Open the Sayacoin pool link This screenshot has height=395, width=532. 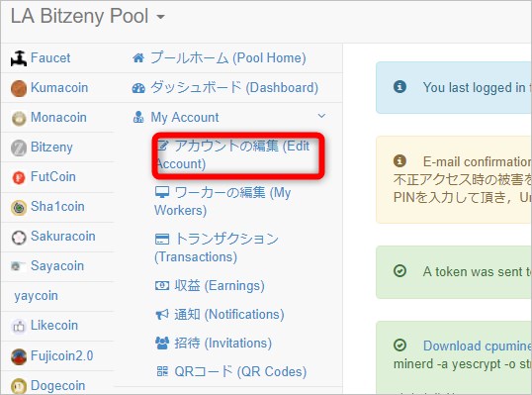click(x=57, y=266)
